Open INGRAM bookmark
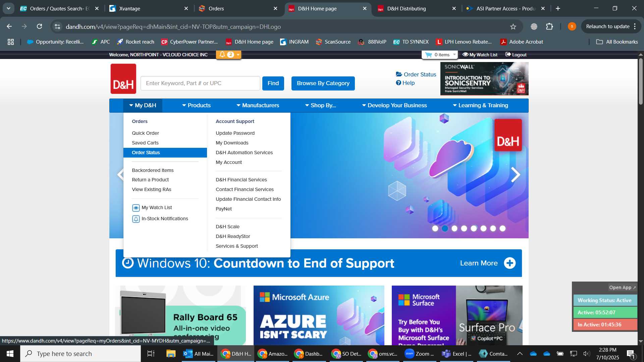 click(x=294, y=42)
